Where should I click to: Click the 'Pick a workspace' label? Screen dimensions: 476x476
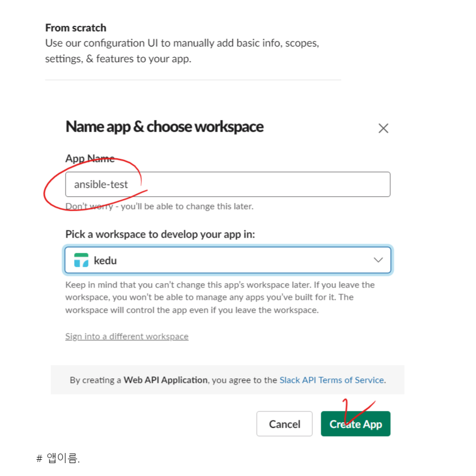point(160,234)
